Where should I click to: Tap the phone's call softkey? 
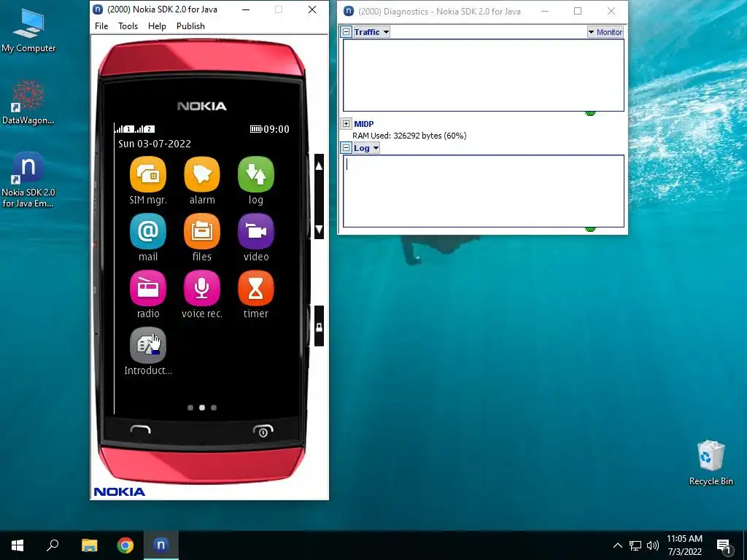[141, 430]
